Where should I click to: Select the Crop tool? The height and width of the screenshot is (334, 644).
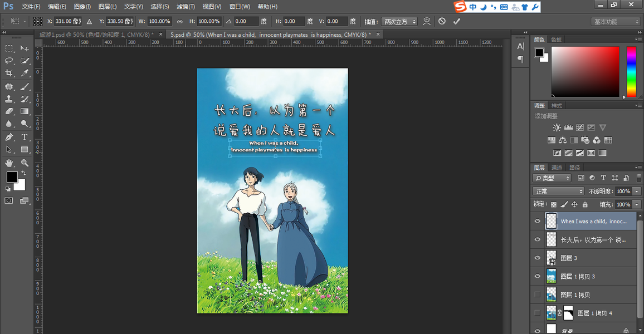coord(8,73)
